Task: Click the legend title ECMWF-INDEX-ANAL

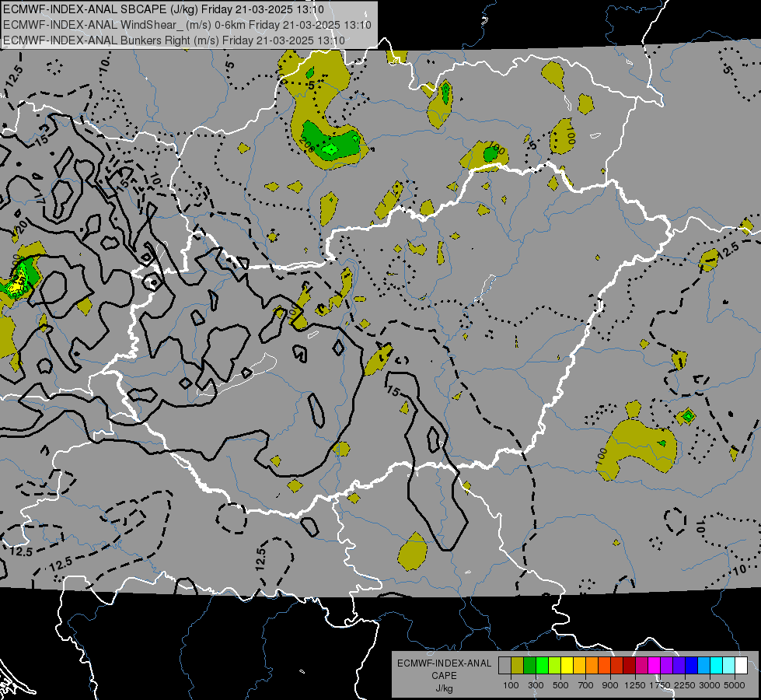Action: 444,663
